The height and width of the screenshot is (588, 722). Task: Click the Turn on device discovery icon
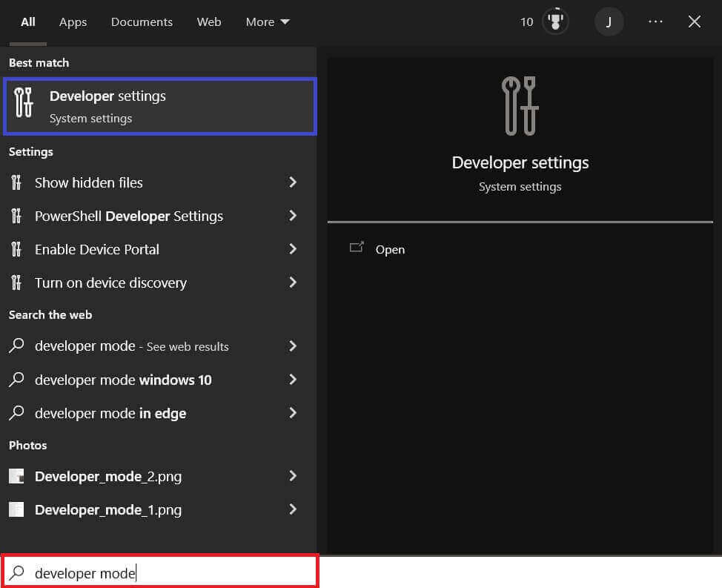coord(16,283)
